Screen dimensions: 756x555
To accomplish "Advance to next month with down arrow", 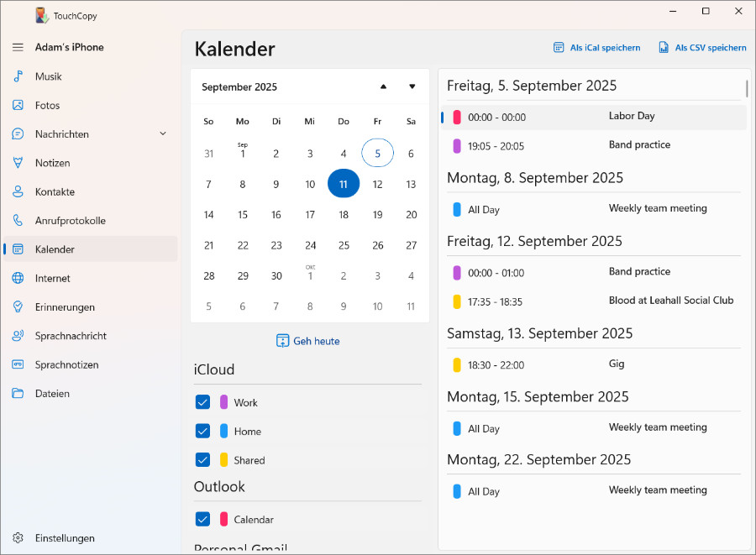I will click(x=412, y=86).
